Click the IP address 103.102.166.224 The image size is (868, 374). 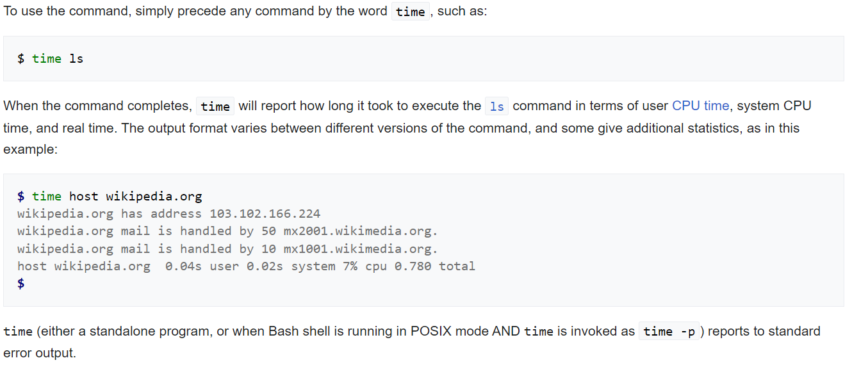(265, 214)
